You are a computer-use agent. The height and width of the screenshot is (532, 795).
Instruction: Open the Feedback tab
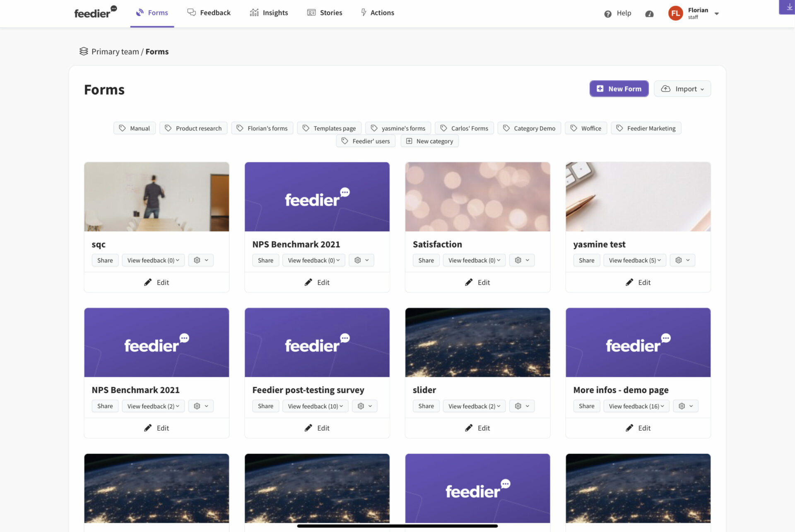point(209,13)
